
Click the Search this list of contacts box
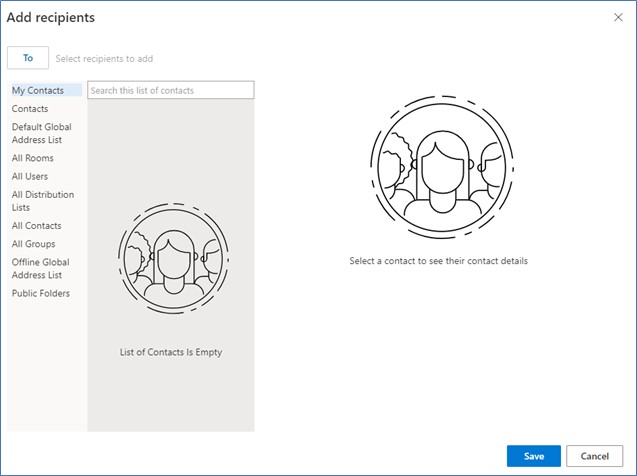click(x=170, y=91)
